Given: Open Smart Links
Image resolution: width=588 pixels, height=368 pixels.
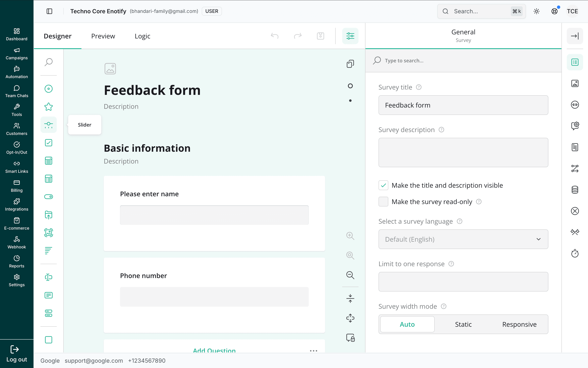Looking at the screenshot, I should point(17,167).
